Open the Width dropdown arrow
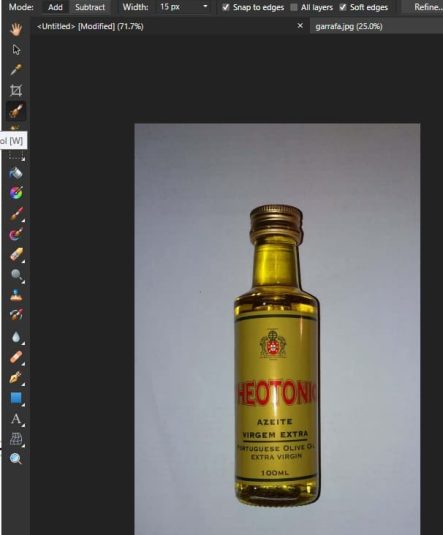The image size is (443, 535). coord(205,6)
